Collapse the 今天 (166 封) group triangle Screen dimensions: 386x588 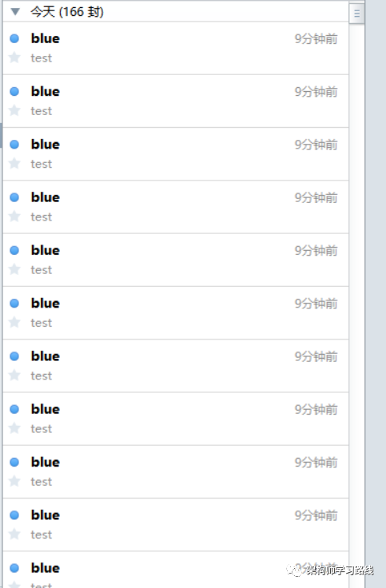tap(15, 12)
